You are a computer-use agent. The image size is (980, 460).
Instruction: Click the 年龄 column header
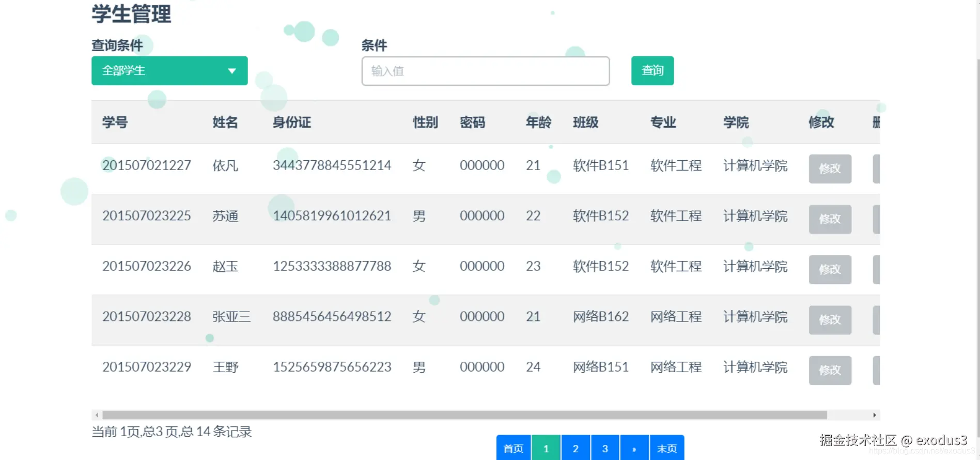[x=539, y=122]
